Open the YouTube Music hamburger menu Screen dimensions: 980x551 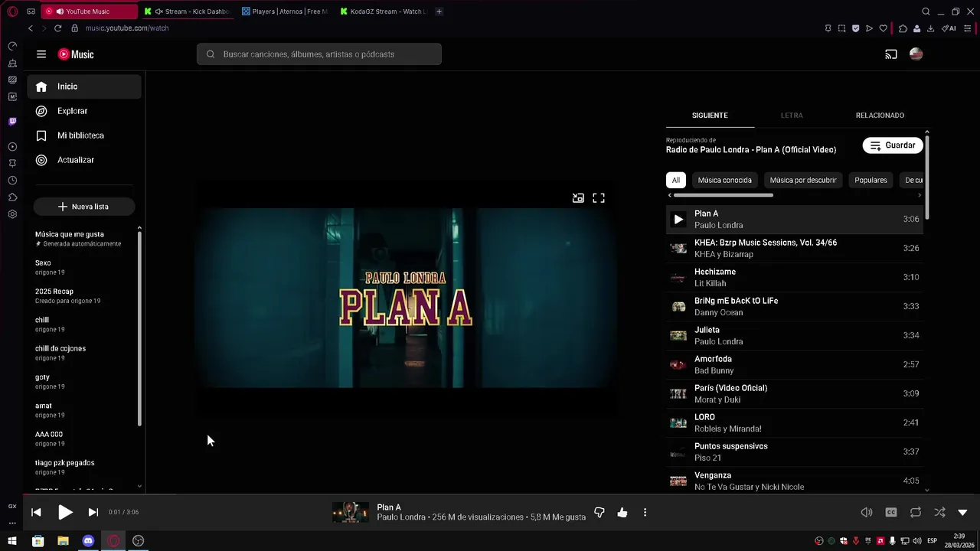tap(41, 54)
